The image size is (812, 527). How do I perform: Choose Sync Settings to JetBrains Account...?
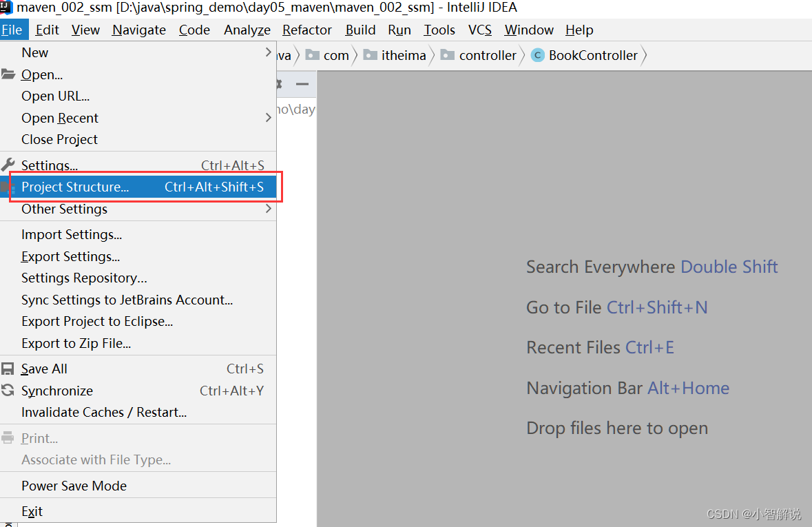coord(138,300)
